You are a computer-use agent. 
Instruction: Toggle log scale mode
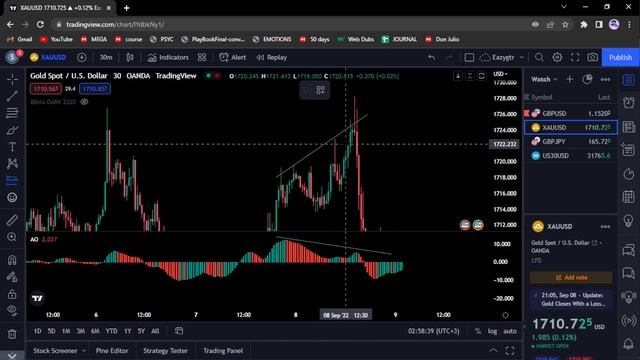point(493,331)
